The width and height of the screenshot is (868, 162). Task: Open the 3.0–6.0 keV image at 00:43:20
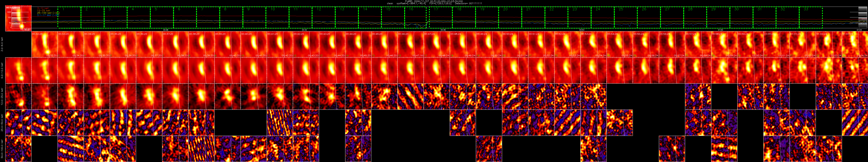(332, 44)
